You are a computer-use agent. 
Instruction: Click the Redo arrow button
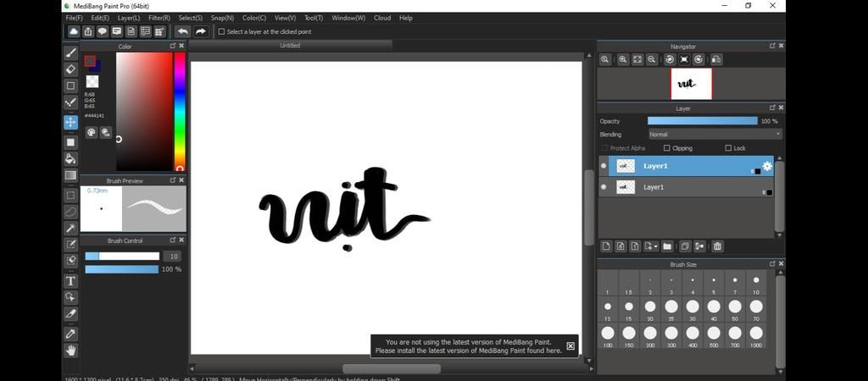pyautogui.click(x=200, y=31)
